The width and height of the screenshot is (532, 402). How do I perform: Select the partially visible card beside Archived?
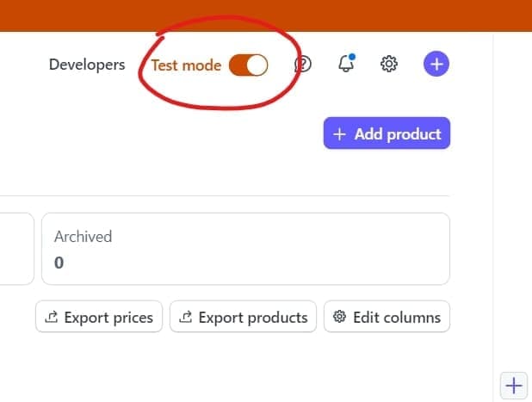click(x=16, y=249)
